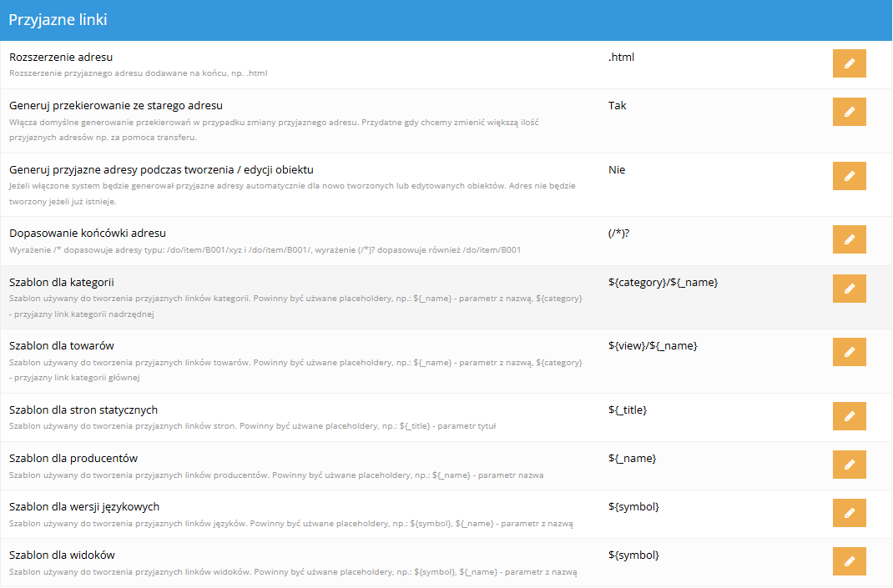The image size is (893, 588).
Task: Edit Szablon dla stron statycznych
Action: (x=849, y=416)
